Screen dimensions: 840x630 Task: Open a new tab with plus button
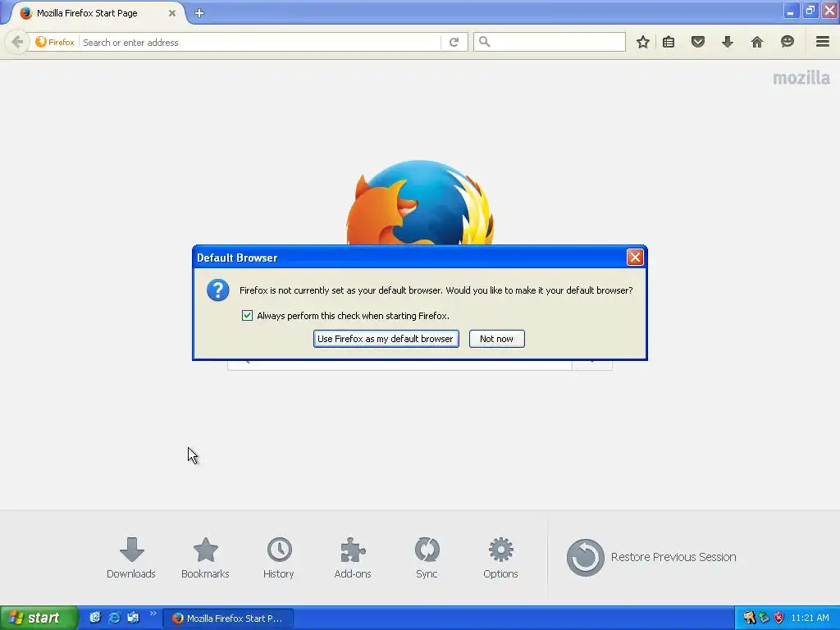(199, 13)
